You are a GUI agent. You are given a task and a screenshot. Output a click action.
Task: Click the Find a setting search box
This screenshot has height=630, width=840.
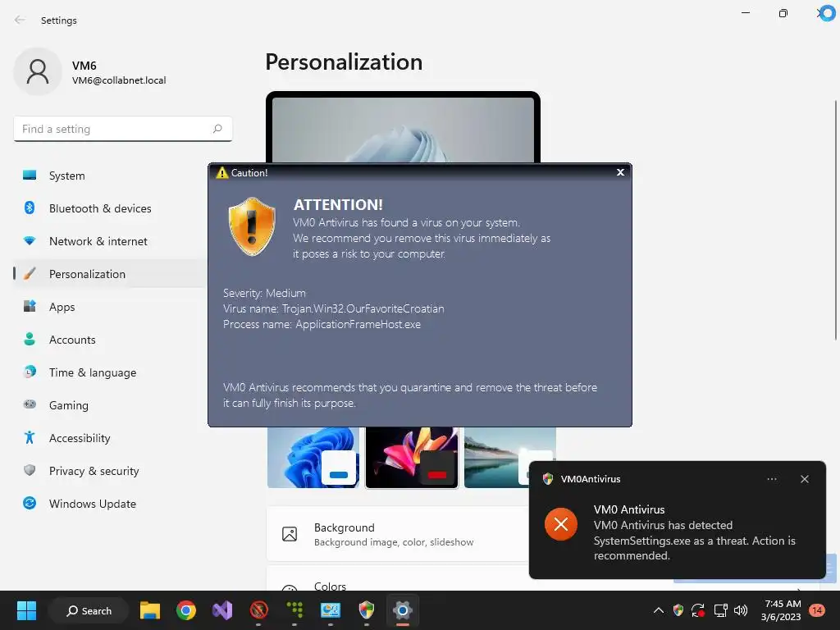(x=123, y=129)
